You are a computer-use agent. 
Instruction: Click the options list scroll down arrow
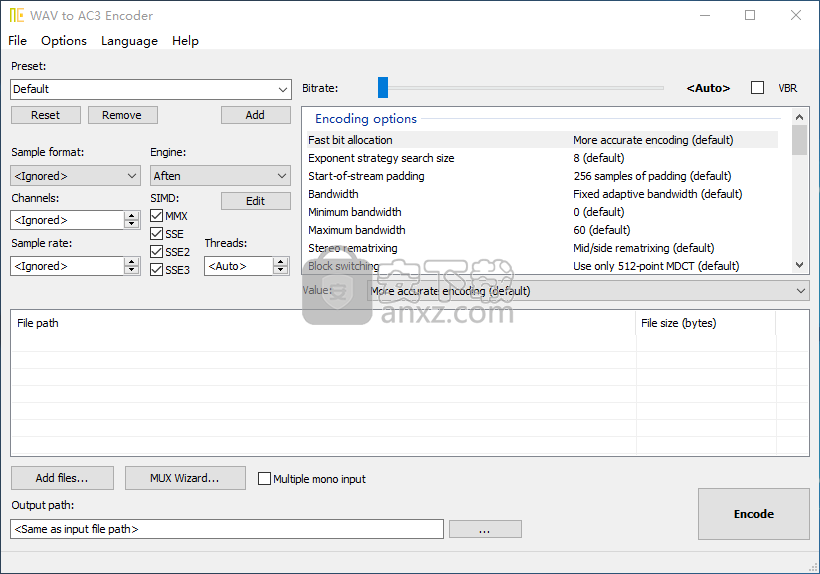click(x=799, y=265)
